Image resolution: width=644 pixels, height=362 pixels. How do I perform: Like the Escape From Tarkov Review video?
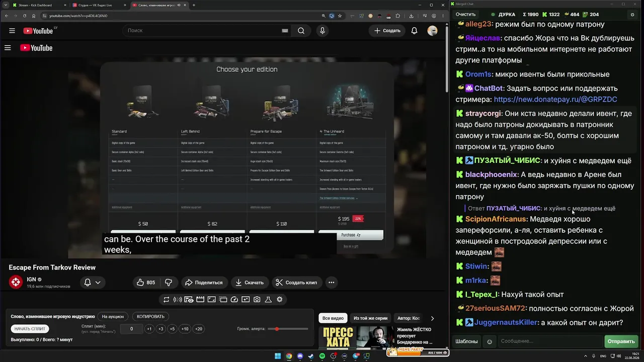[x=146, y=283]
